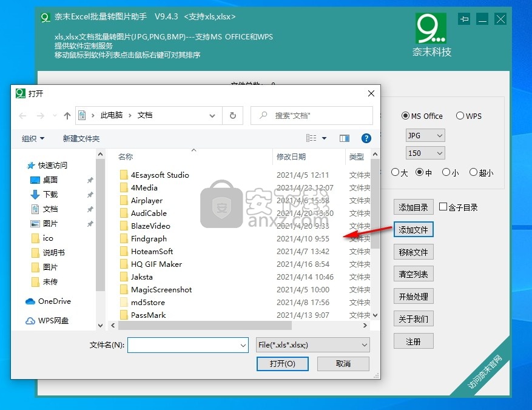The image size is (532, 410).
Task: Open the 150 resolution dropdown
Action: [425, 153]
